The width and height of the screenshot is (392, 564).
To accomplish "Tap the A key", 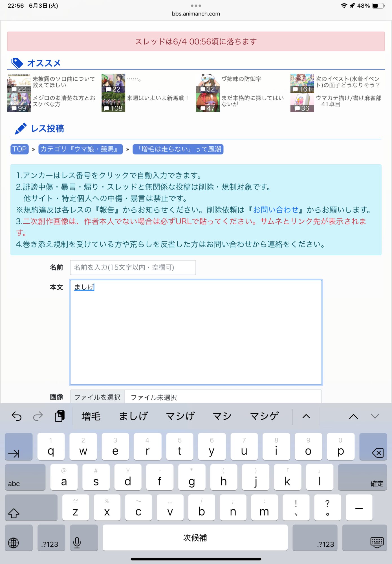I will (x=64, y=477).
